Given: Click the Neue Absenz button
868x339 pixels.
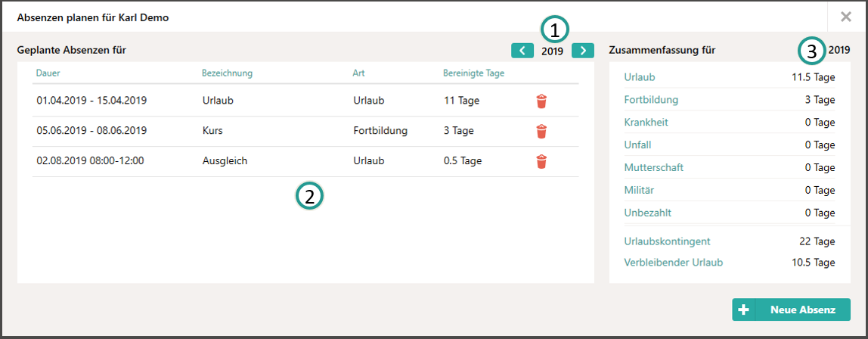Looking at the screenshot, I should click(x=791, y=309).
